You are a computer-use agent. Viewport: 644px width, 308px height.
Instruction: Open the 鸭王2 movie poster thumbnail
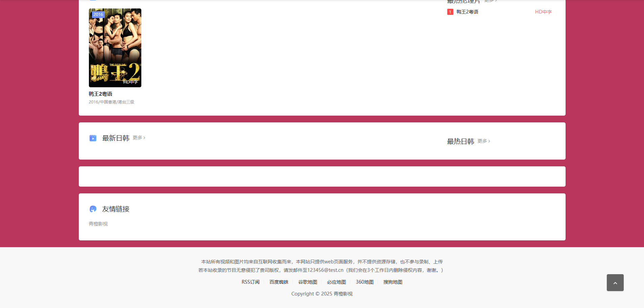115,48
